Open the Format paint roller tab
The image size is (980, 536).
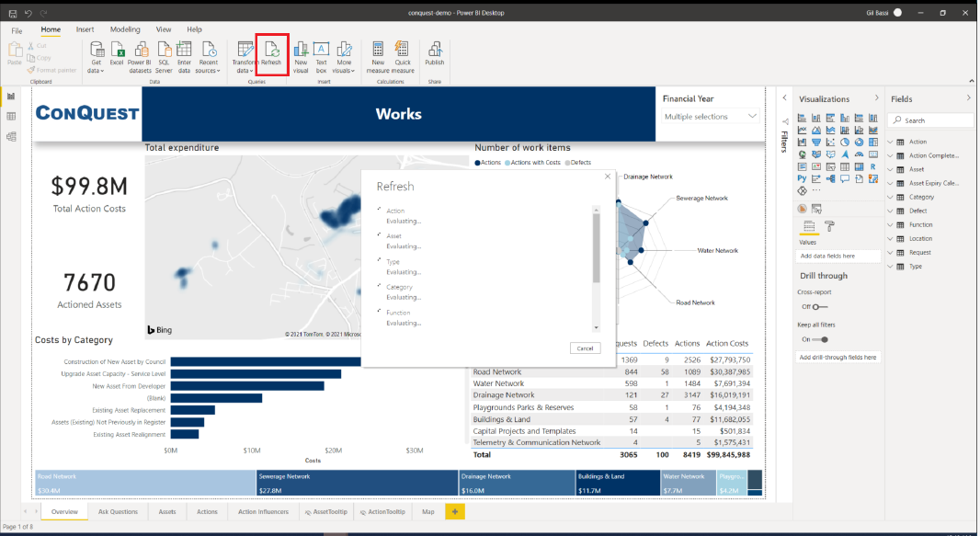pyautogui.click(x=829, y=226)
